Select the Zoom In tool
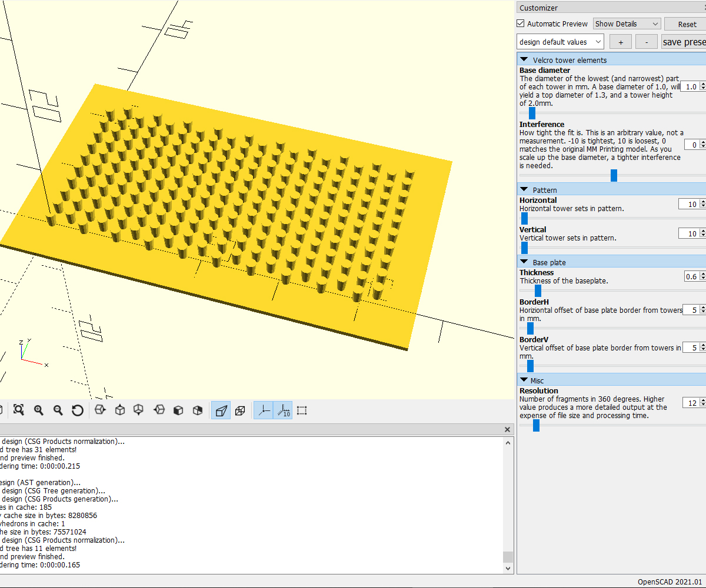 click(38, 410)
